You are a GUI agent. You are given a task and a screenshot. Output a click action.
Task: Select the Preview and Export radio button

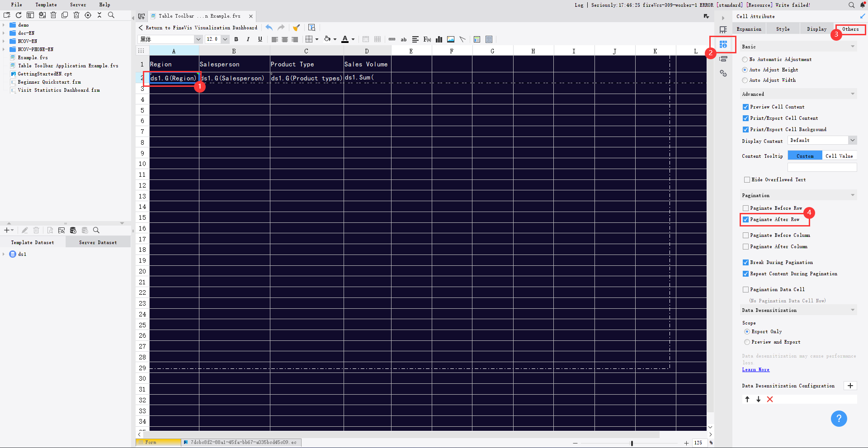[747, 342]
